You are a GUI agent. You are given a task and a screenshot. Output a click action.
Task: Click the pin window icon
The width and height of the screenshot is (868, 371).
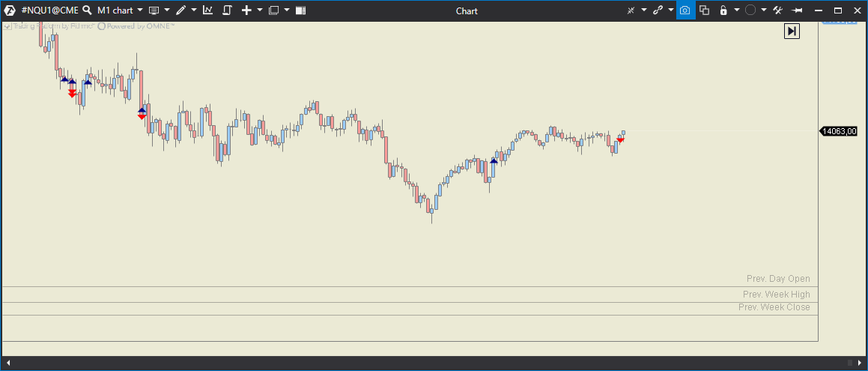coord(798,10)
